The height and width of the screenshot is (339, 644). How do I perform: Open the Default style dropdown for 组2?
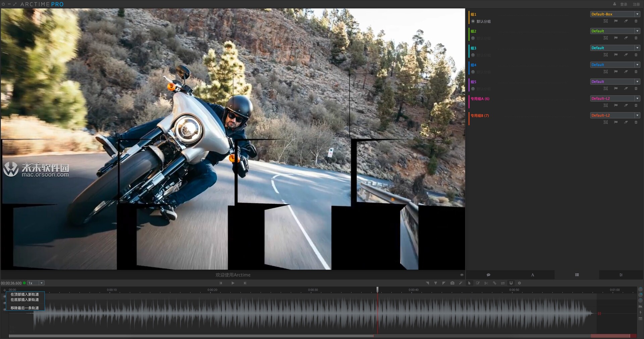[x=615, y=31]
